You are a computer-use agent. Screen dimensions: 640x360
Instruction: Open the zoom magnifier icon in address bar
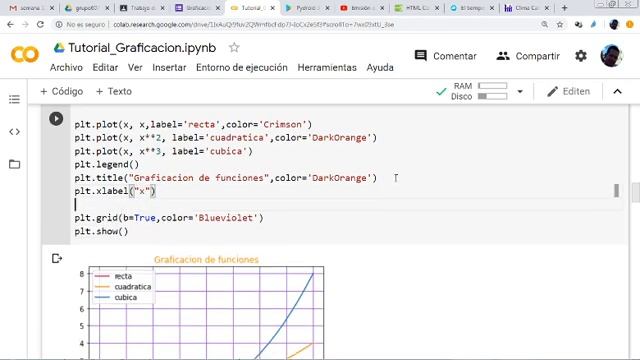click(544, 24)
